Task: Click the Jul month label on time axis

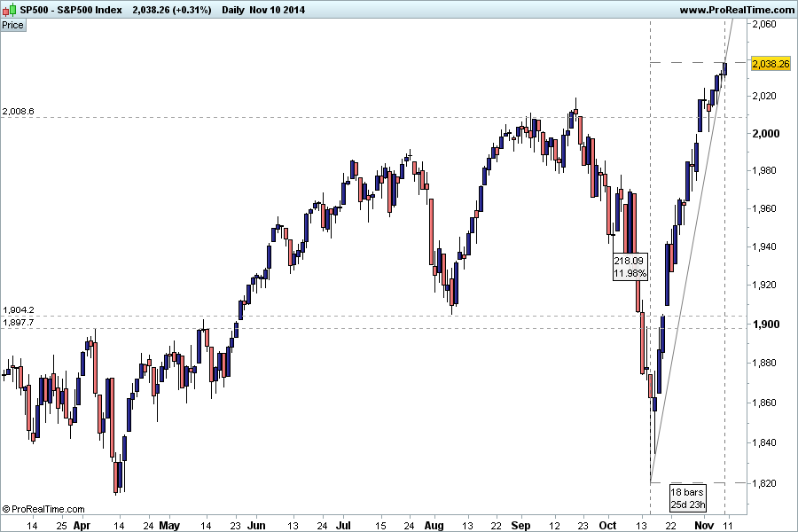Action: point(344,526)
